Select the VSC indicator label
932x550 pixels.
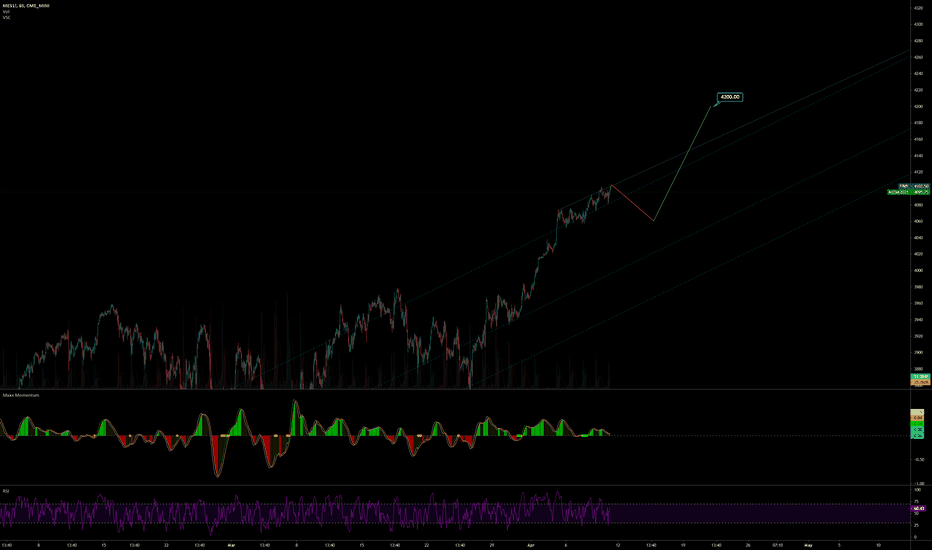(x=7, y=17)
